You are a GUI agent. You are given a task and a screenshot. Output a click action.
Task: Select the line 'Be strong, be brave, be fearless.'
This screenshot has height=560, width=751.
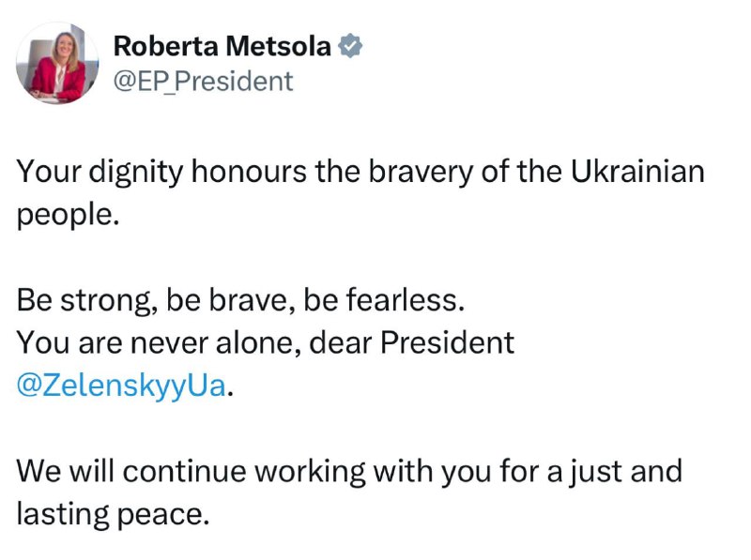pyautogui.click(x=240, y=301)
